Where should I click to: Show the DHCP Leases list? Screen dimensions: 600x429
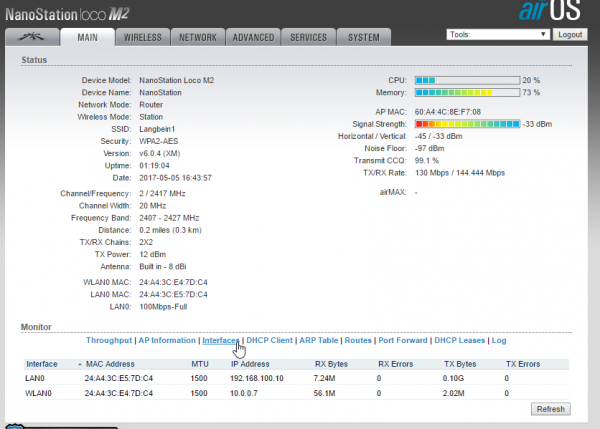[460, 341]
